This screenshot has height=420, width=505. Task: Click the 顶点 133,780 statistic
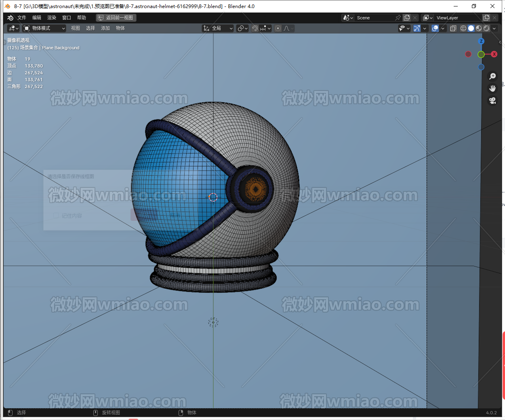pos(25,66)
